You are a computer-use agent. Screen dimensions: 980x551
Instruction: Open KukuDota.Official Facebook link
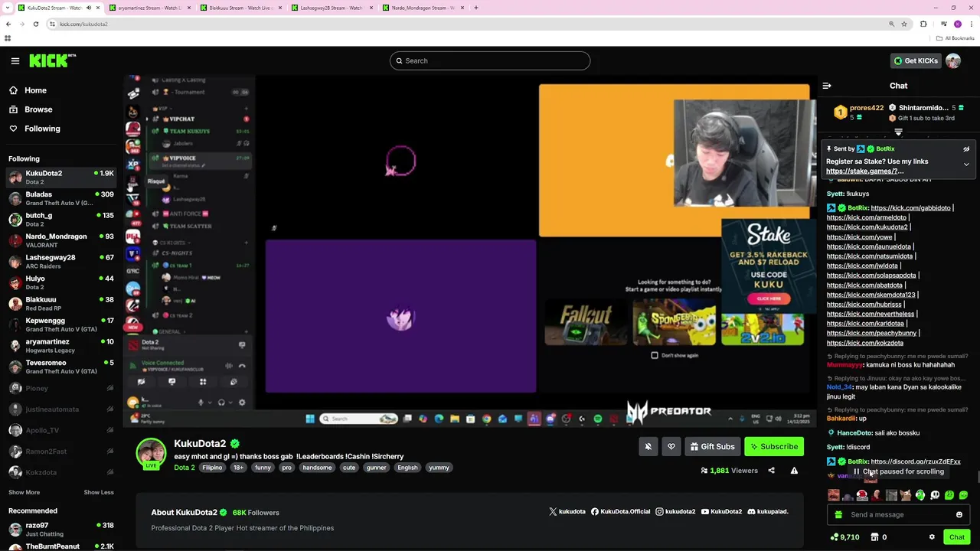pyautogui.click(x=620, y=511)
